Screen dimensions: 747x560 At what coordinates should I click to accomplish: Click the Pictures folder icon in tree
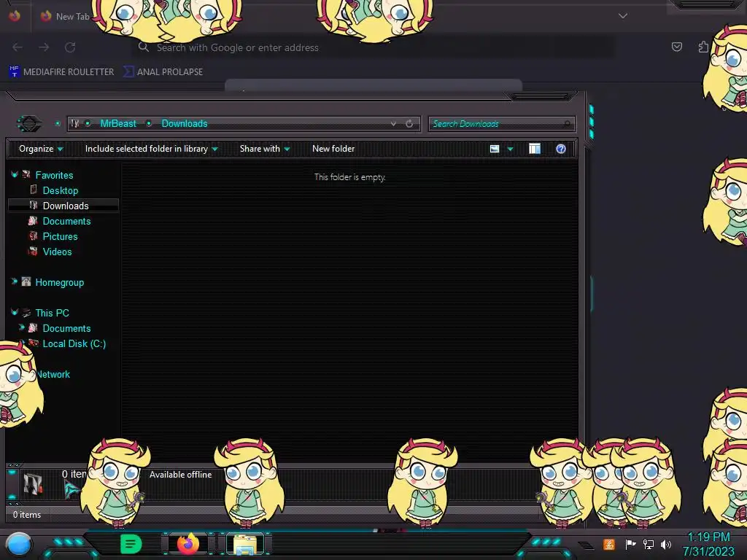(x=33, y=236)
